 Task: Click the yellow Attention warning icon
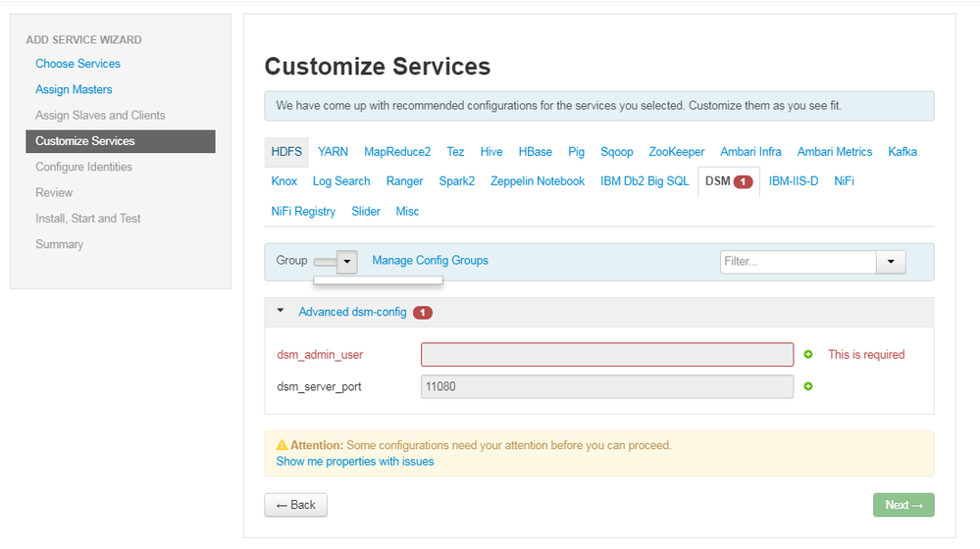pyautogui.click(x=282, y=445)
